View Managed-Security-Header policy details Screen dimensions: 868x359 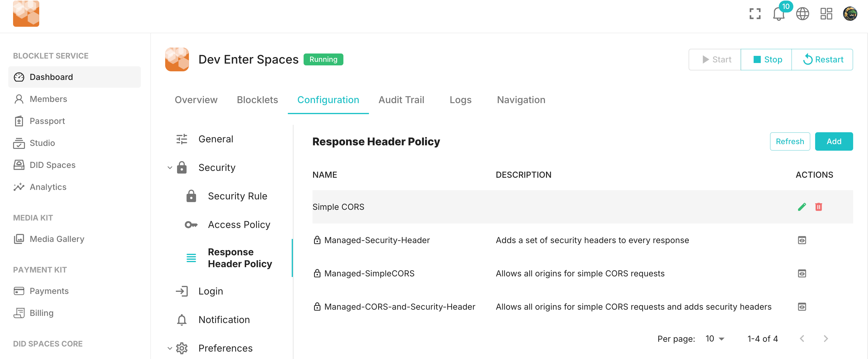point(802,240)
